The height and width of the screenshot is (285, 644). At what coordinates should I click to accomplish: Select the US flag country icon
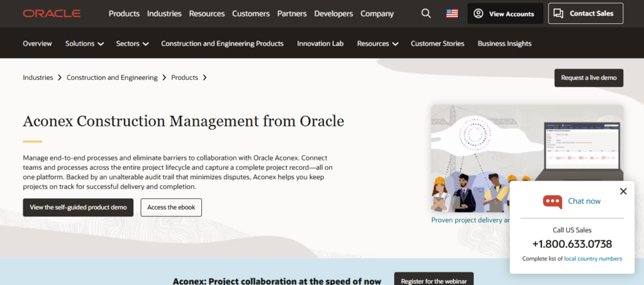[x=452, y=14]
